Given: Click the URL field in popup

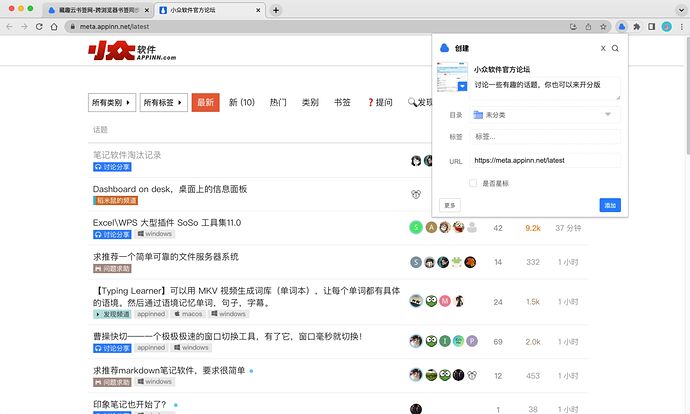Looking at the screenshot, I should 545,160.
